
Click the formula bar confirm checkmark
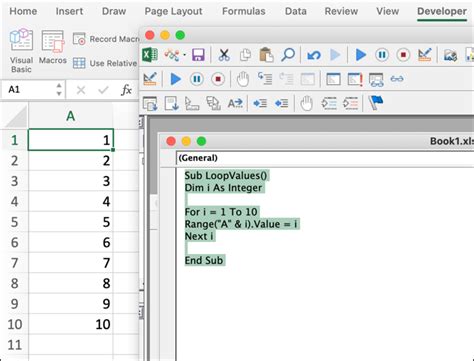[x=103, y=90]
